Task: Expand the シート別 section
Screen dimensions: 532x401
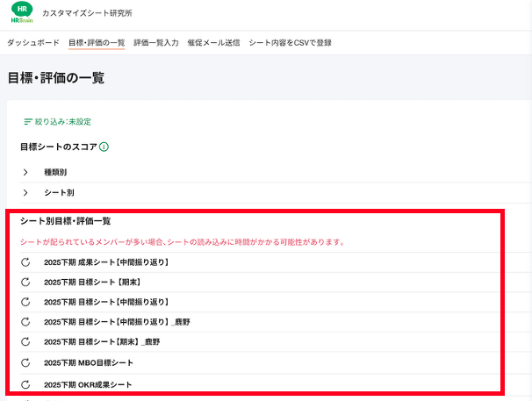Action: tap(25, 192)
